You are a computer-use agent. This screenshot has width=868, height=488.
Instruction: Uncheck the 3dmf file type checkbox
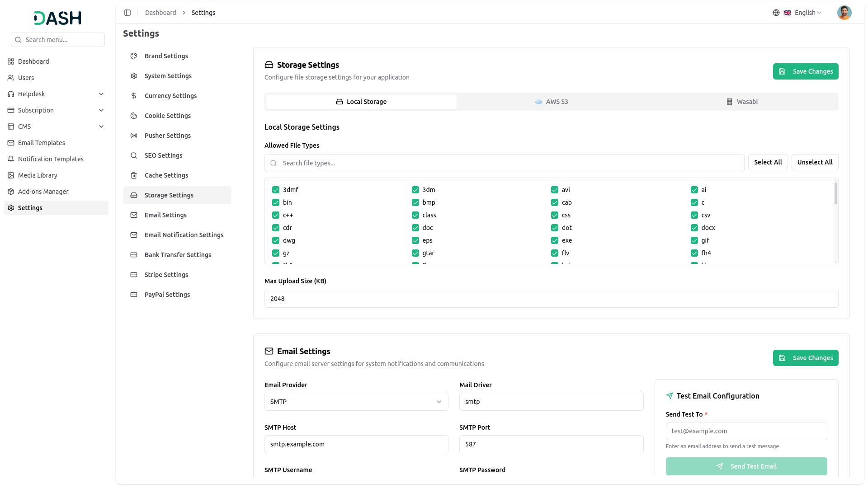(276, 190)
